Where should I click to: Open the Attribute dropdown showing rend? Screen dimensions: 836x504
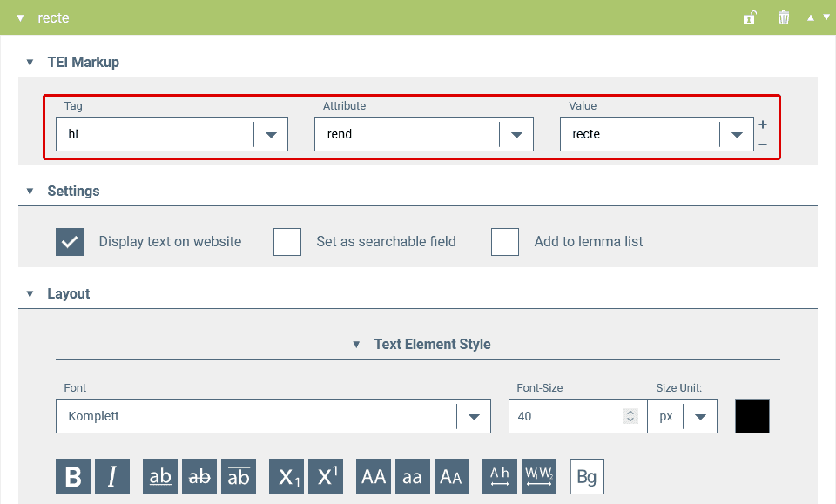point(516,135)
